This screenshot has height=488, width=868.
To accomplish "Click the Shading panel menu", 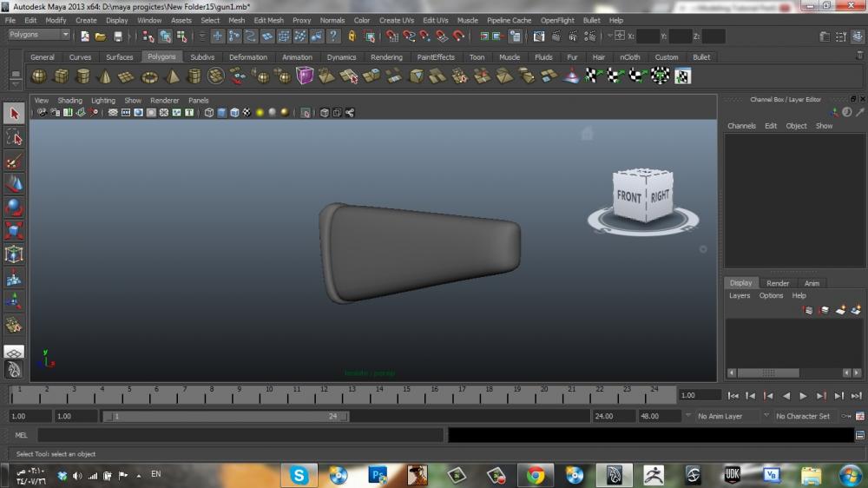I will tap(69, 101).
